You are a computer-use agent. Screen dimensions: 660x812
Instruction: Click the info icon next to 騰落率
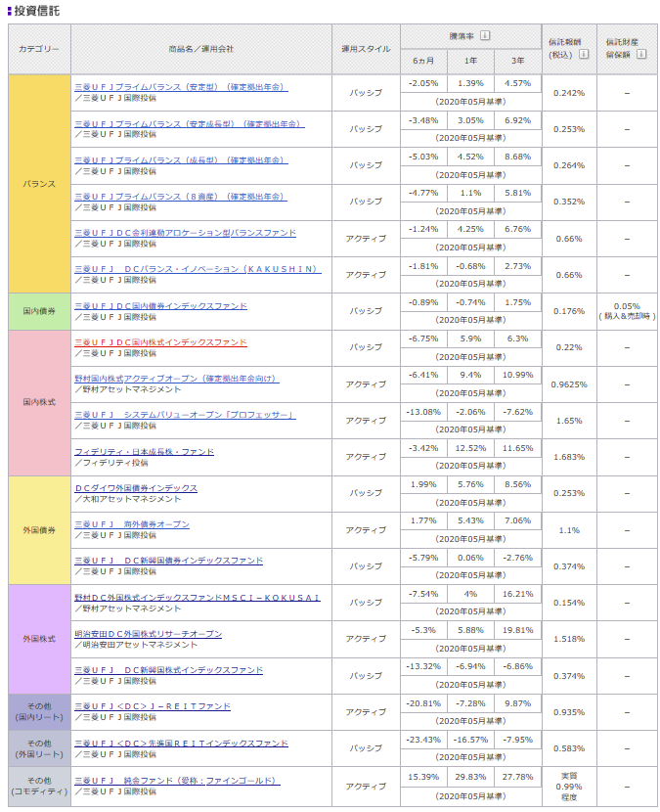click(485, 36)
